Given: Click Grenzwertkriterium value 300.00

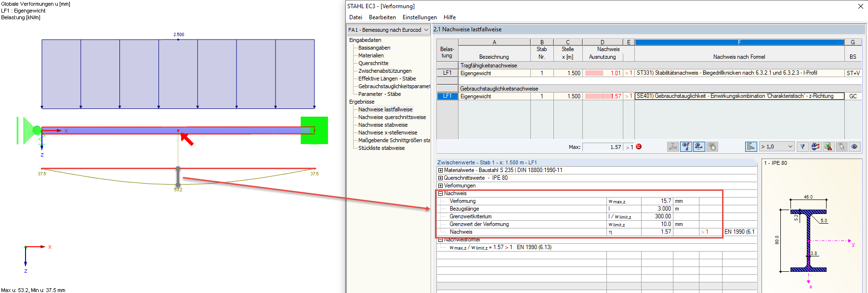Looking at the screenshot, I should click(x=657, y=216).
